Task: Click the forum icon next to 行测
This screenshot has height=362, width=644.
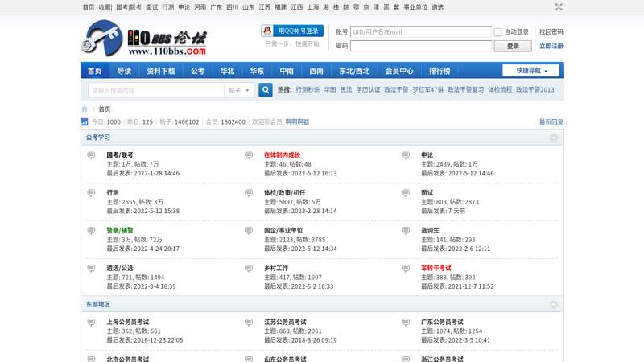Action: pyautogui.click(x=91, y=193)
